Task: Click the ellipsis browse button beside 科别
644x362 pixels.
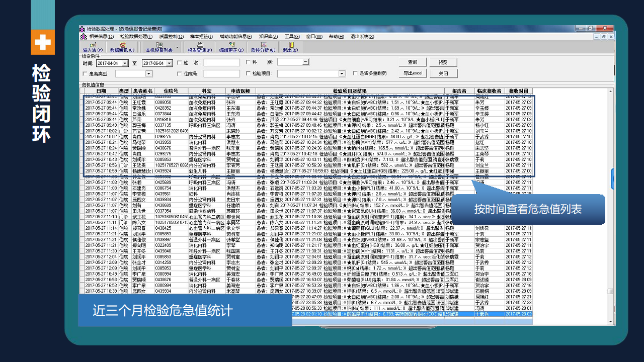Action: tap(305, 62)
